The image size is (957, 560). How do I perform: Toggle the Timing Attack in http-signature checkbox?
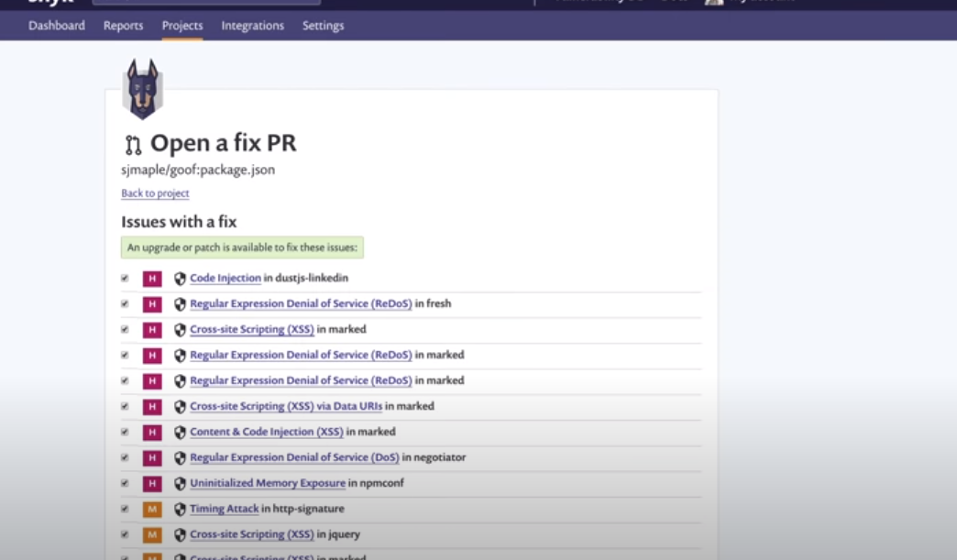(125, 509)
